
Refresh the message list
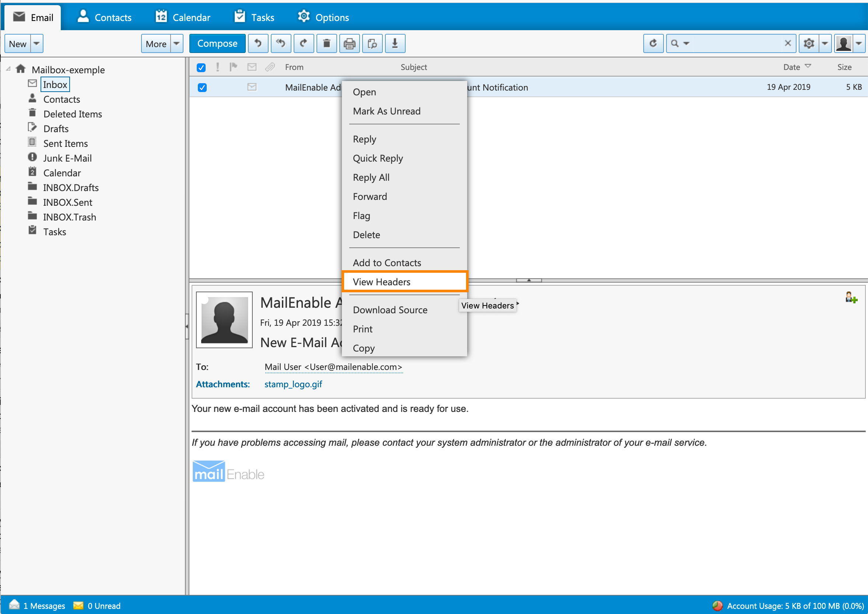pyautogui.click(x=654, y=43)
